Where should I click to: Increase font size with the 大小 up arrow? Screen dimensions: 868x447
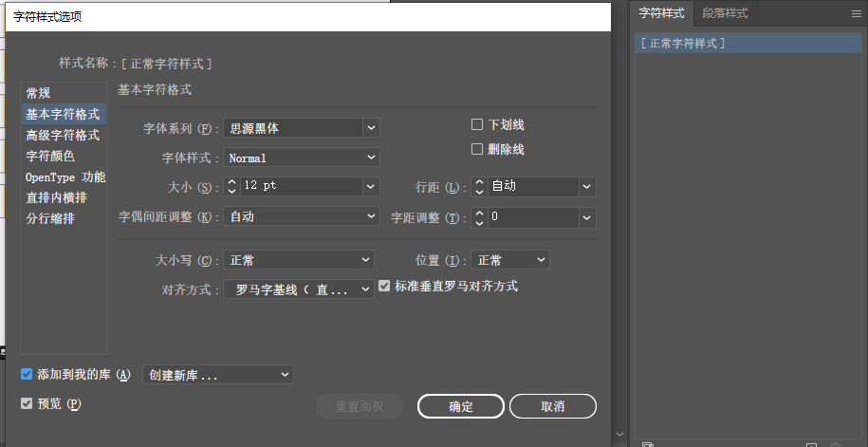point(232,181)
